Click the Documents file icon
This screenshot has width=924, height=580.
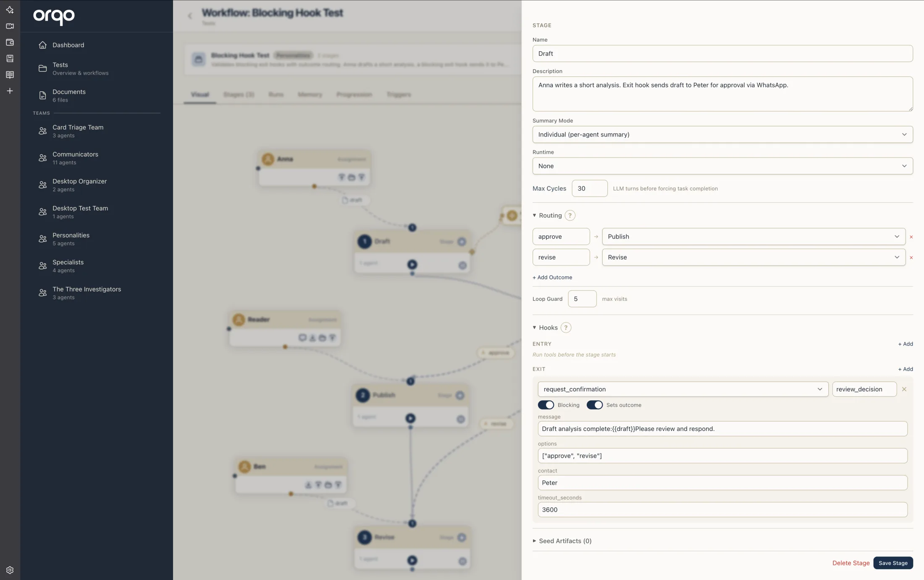(42, 95)
